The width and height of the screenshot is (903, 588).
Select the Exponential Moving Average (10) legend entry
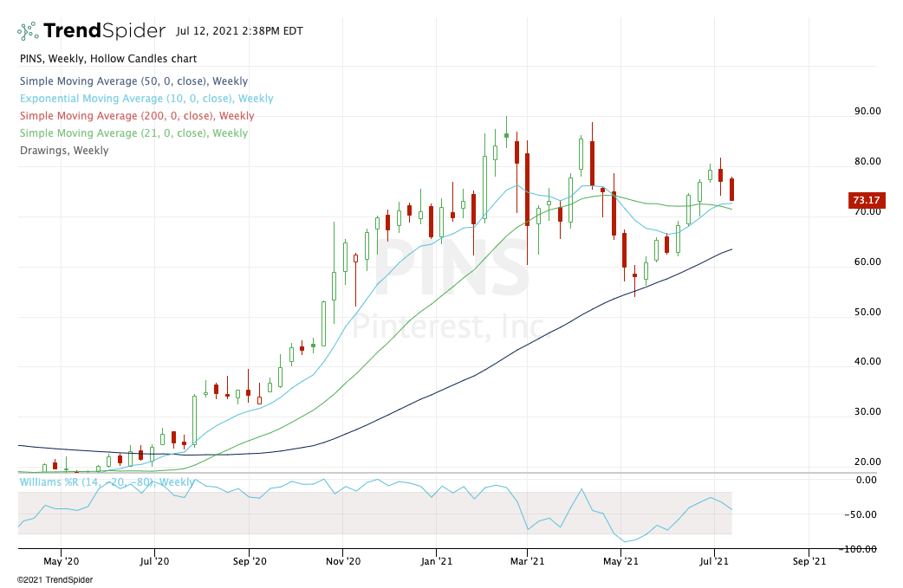coord(146,99)
